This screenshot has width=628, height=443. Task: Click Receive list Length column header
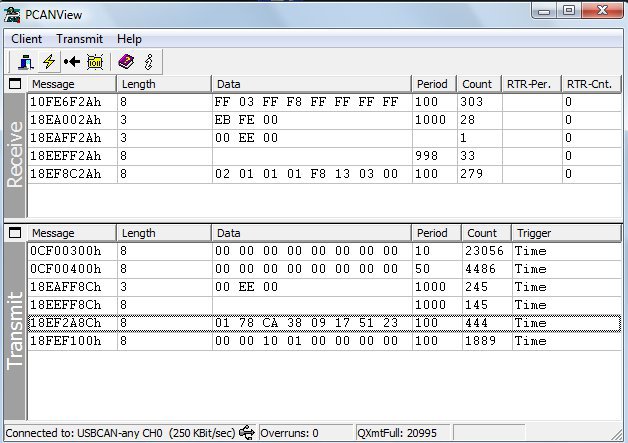coord(164,84)
